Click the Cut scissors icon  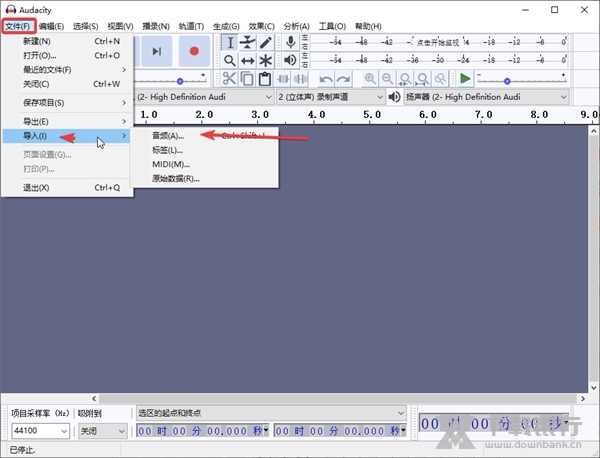[x=229, y=79]
